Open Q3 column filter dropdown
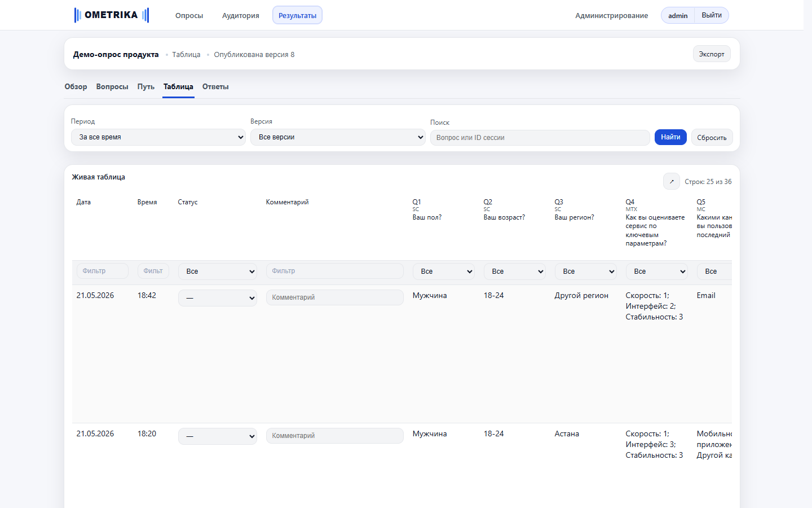812x508 pixels. (x=586, y=271)
